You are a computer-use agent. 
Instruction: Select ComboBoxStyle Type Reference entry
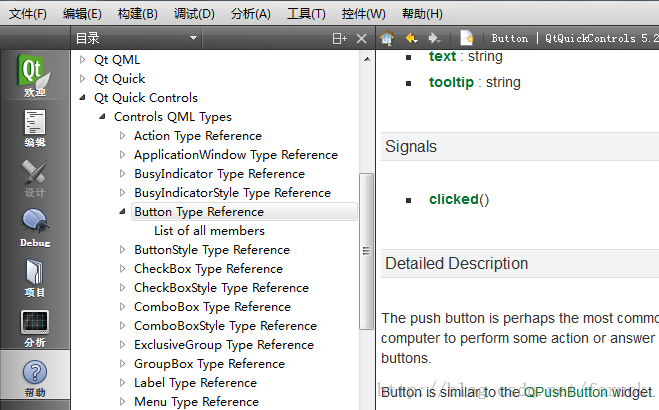pyautogui.click(x=225, y=326)
